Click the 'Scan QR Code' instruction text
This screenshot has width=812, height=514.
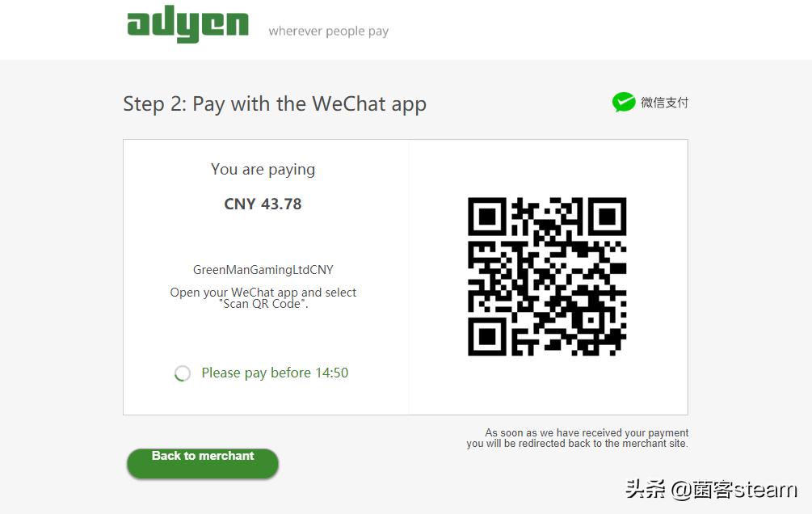pyautogui.click(x=263, y=304)
